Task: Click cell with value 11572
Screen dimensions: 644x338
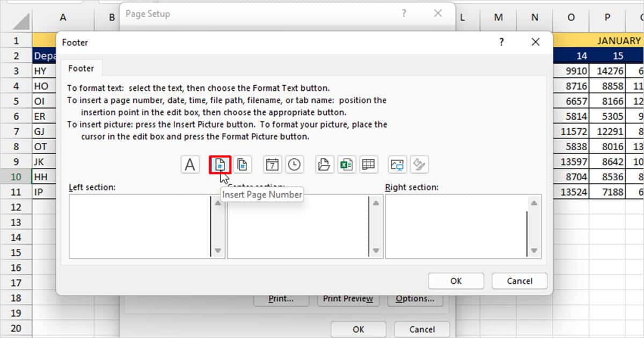Action: pos(571,131)
